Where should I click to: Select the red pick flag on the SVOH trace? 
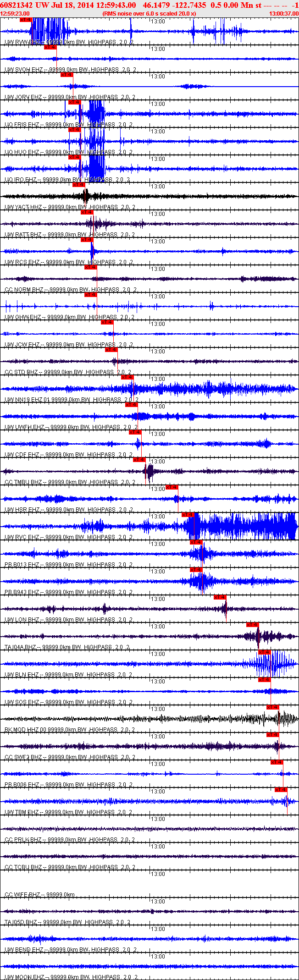tap(50, 47)
